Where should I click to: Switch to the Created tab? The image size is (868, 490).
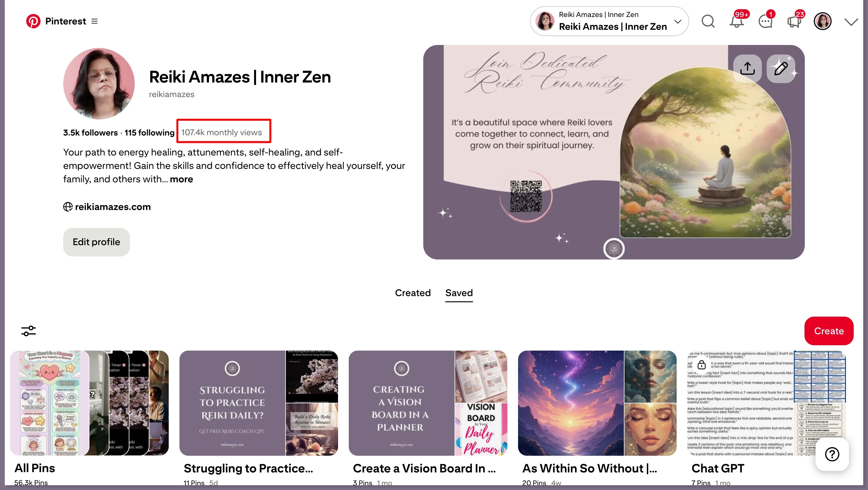coord(413,293)
